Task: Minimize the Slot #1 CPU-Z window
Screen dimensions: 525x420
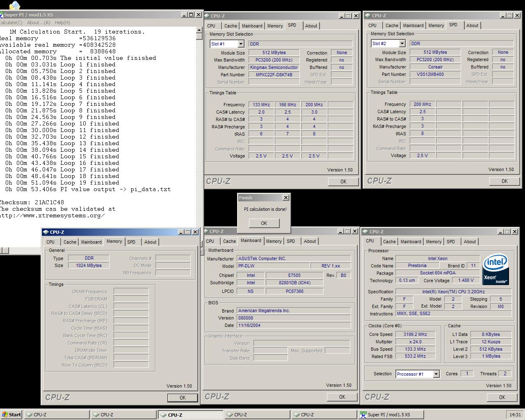Action: [342, 16]
